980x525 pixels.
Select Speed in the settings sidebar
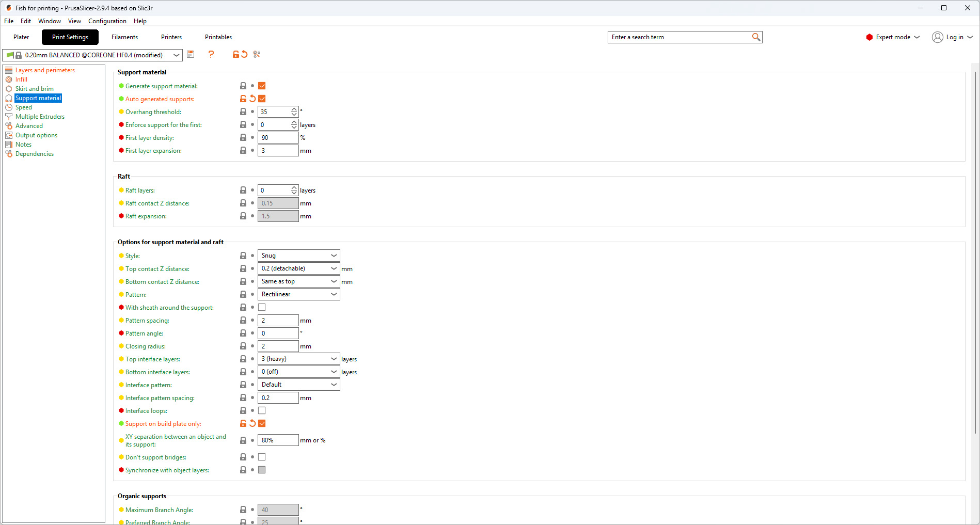[24, 107]
